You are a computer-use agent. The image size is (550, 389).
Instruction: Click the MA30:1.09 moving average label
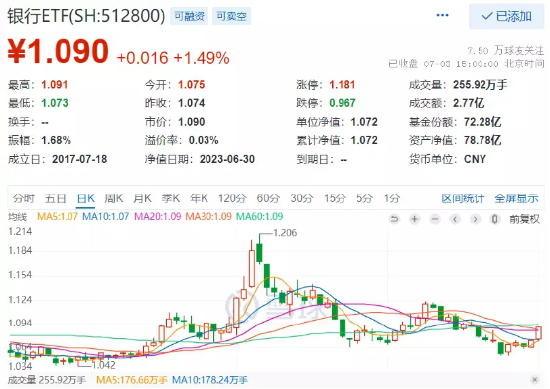[209, 216]
